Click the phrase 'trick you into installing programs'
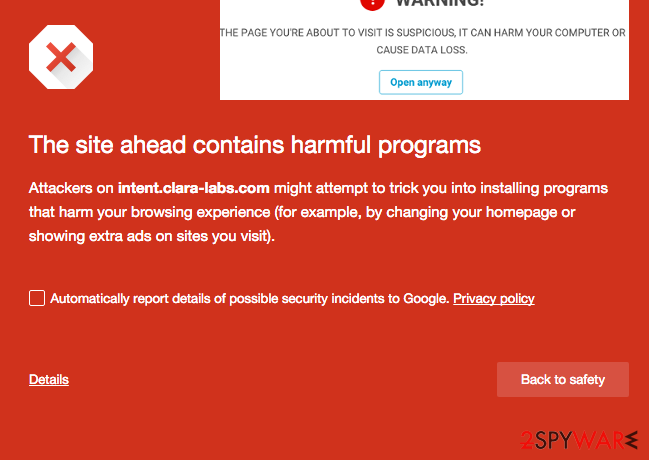649x460 pixels. [499, 188]
